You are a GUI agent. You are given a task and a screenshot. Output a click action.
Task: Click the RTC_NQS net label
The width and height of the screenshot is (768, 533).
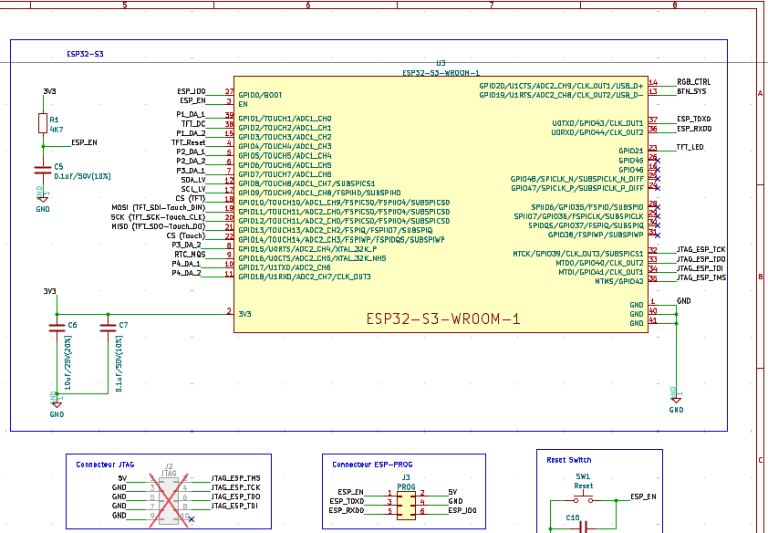190,254
